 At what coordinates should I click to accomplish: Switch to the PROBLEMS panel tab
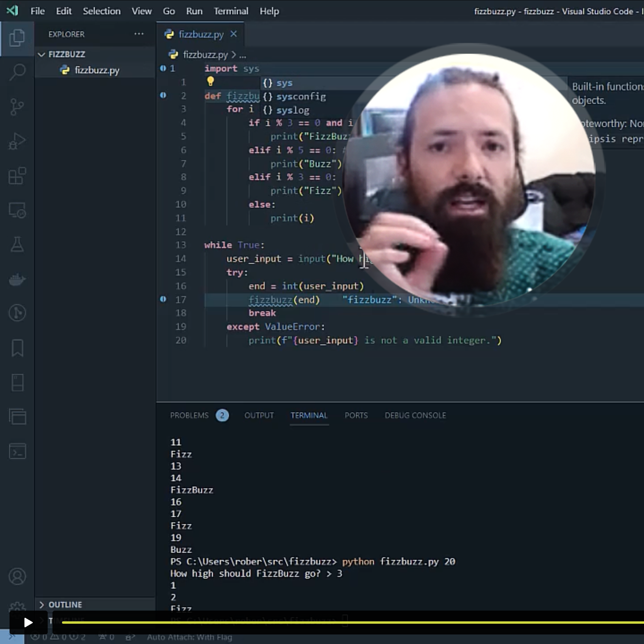pos(189,415)
